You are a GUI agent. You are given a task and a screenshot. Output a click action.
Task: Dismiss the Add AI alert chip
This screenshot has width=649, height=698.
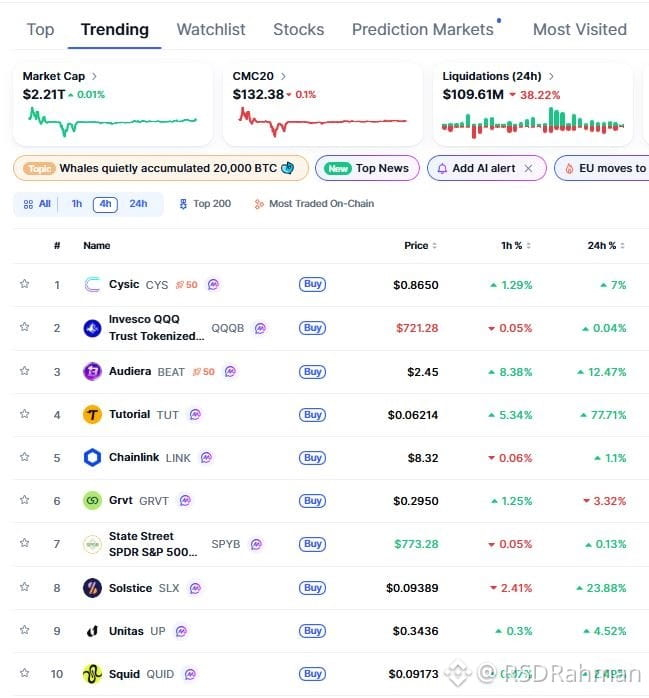(528, 168)
